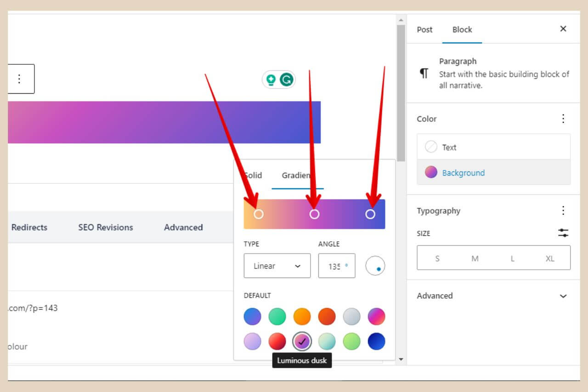
Task: Pick the checked Luminous dusk swatch
Action: click(x=302, y=341)
